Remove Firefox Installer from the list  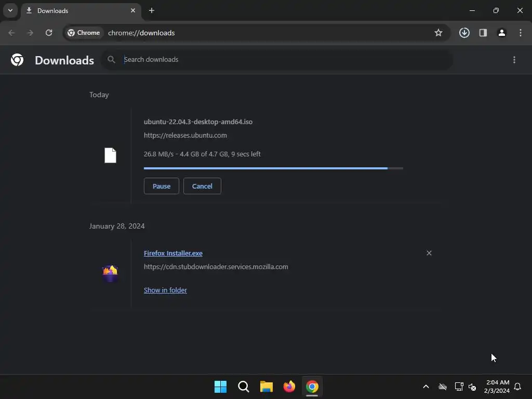click(x=429, y=254)
